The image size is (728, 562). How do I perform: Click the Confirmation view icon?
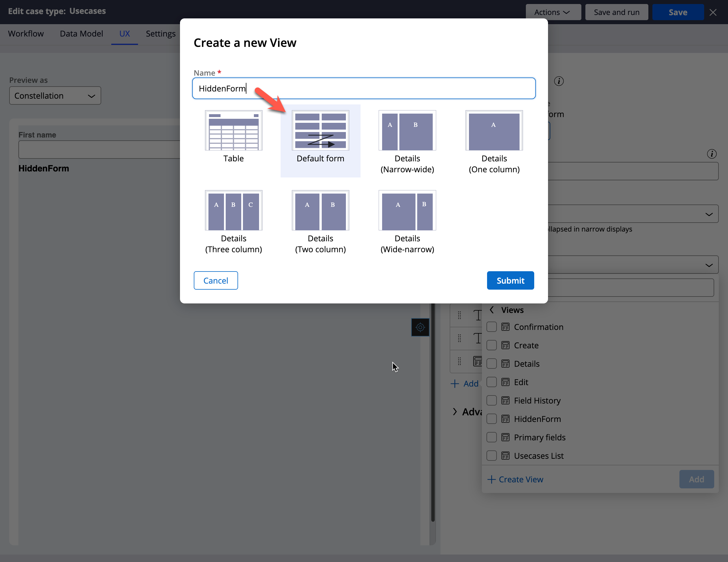click(505, 327)
